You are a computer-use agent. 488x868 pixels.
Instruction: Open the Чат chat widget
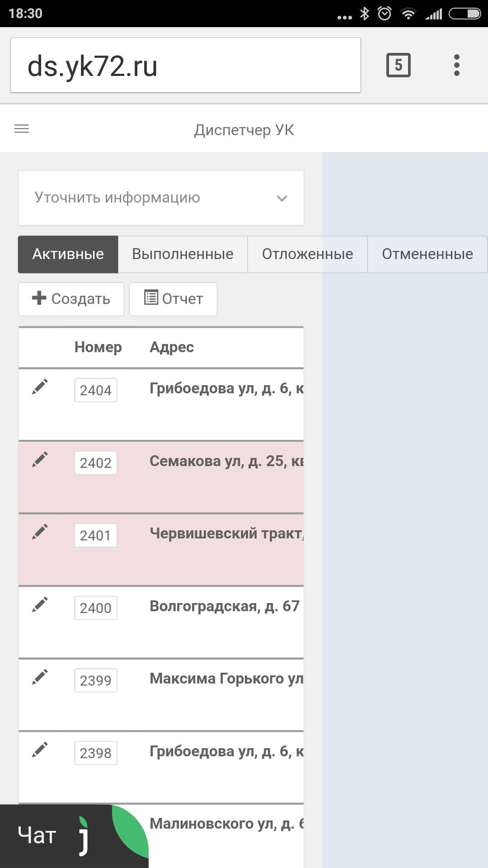(x=54, y=835)
